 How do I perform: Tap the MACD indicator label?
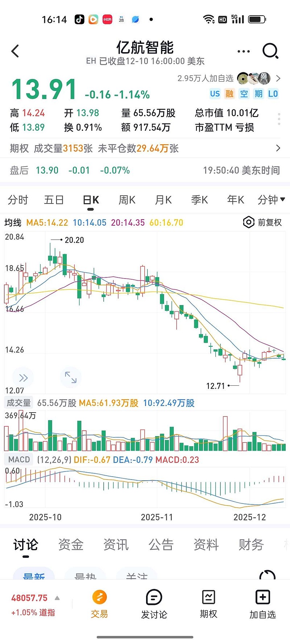click(x=19, y=460)
